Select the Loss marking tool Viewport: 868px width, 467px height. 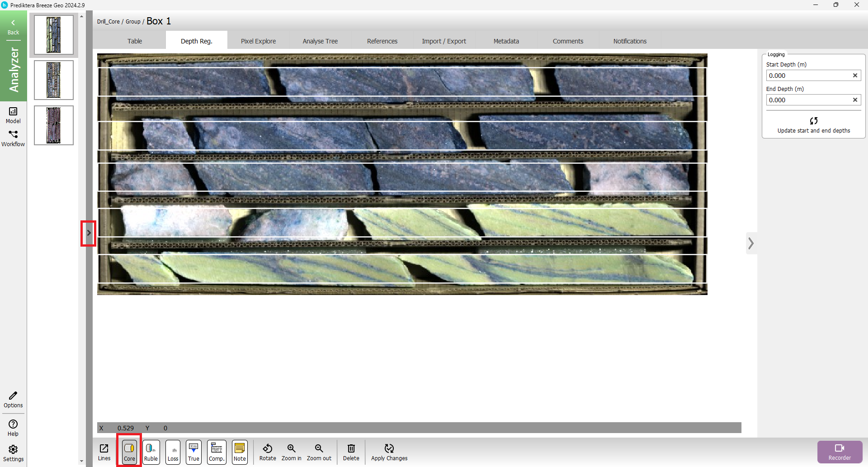coord(173,452)
